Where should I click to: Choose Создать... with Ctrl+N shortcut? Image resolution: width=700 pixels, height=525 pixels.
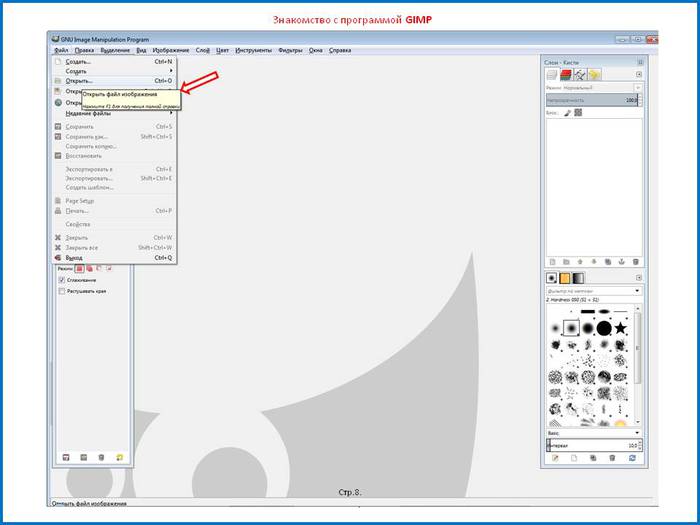[114, 62]
